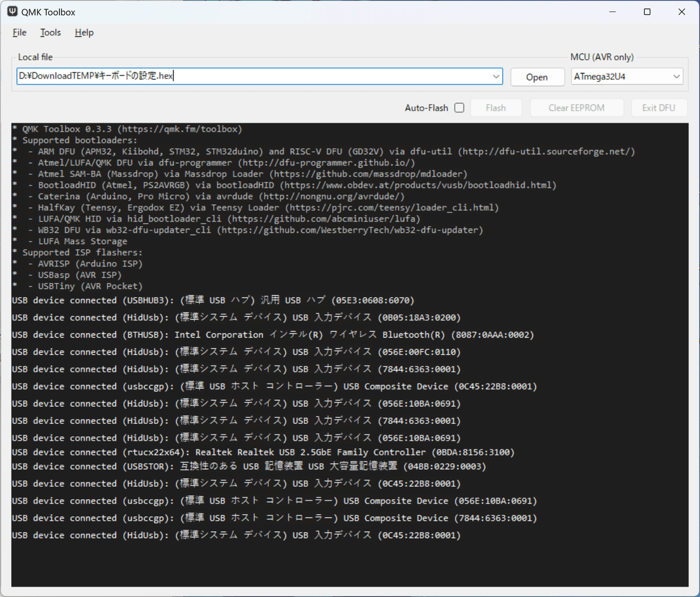The width and height of the screenshot is (700, 597).
Task: Click the ARM DFU dfu-util log line
Action: tap(323, 152)
